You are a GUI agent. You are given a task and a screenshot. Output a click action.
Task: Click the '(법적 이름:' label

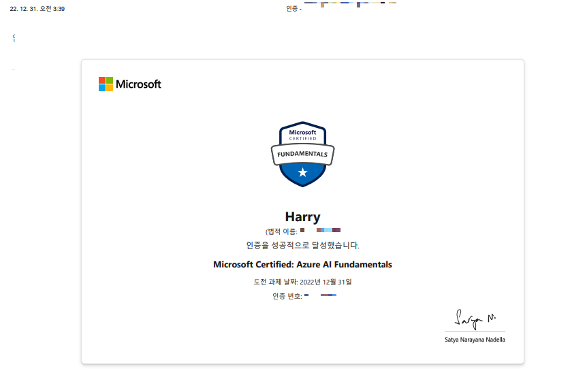pyautogui.click(x=281, y=231)
